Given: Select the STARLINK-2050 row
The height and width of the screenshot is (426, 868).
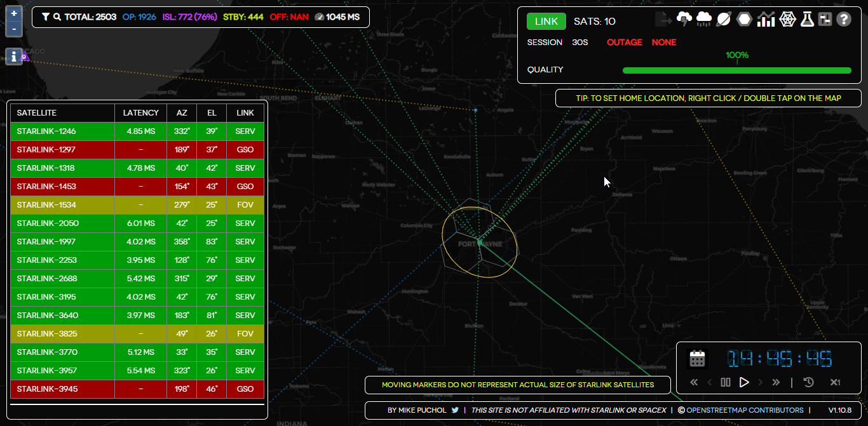Looking at the screenshot, I should tap(137, 223).
